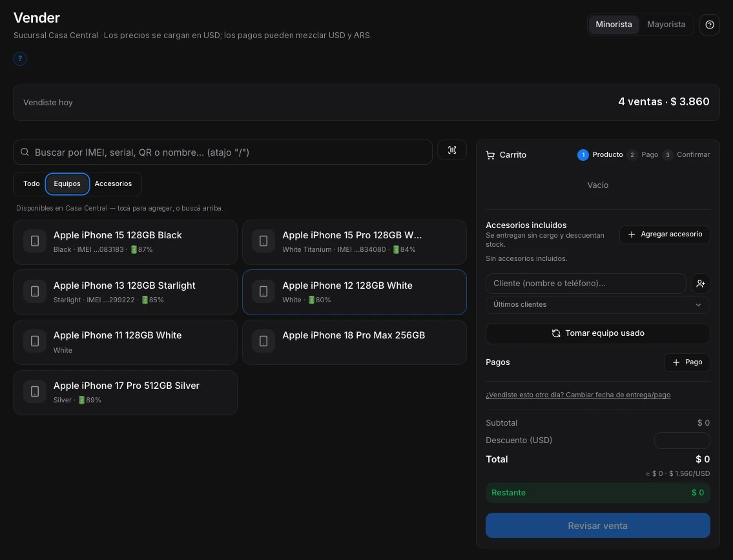Click phone icon of iPhone 18 Pro Max

[x=263, y=341]
